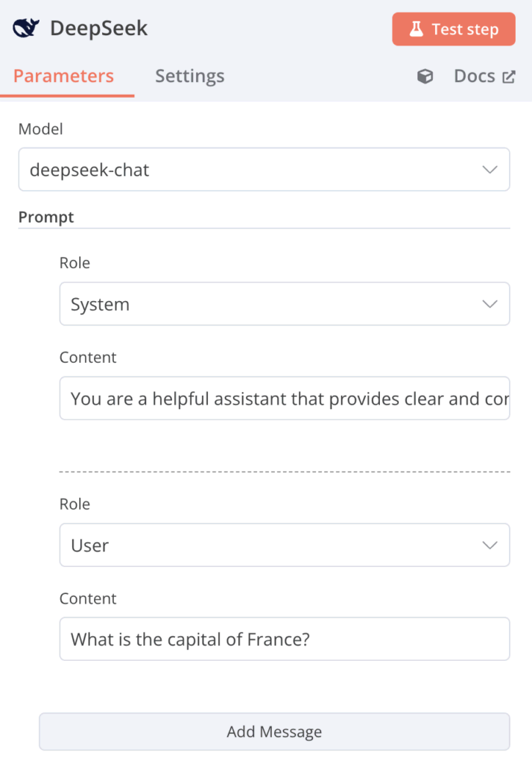Viewport: 532px width, 763px height.
Task: Click the Model dropdown chevron arrow
Action: tap(490, 169)
